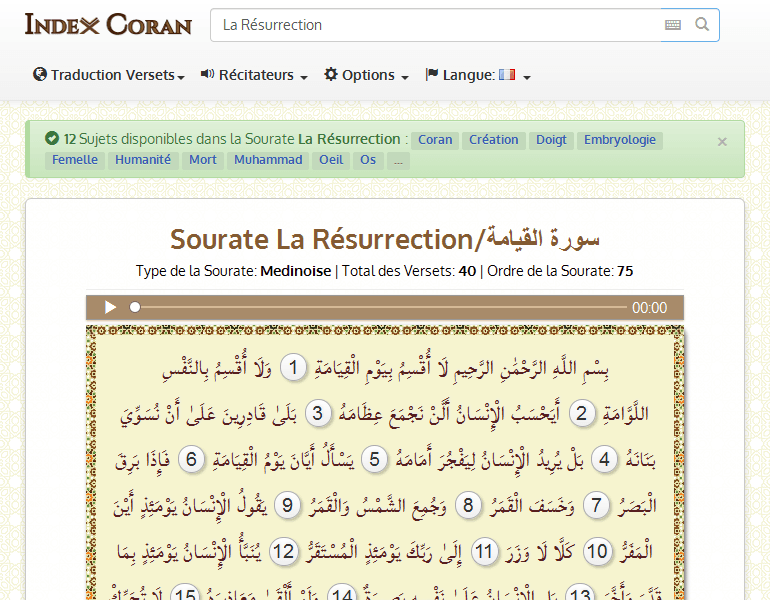Viewport: 770px width, 600px height.
Task: Select verse number 3 circle
Action: click(x=319, y=414)
